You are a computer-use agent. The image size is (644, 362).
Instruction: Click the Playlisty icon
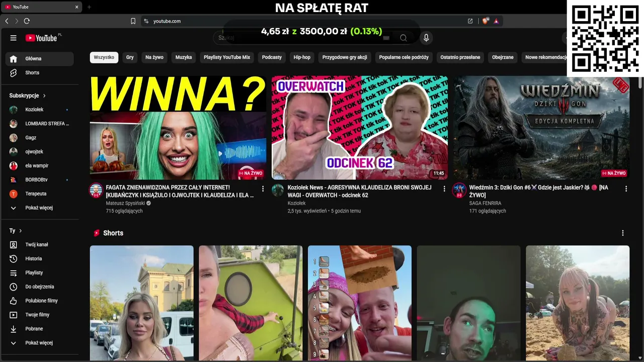14,273
